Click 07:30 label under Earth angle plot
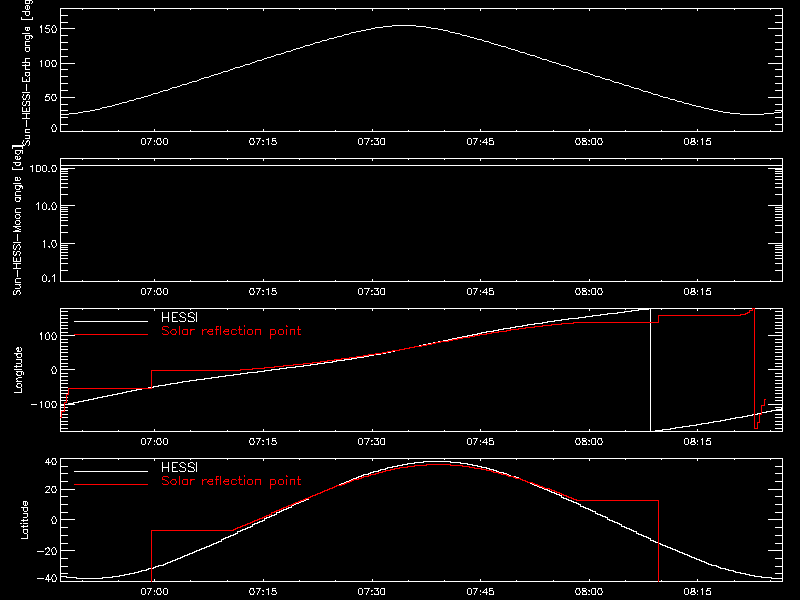The image size is (800, 600). [x=371, y=142]
